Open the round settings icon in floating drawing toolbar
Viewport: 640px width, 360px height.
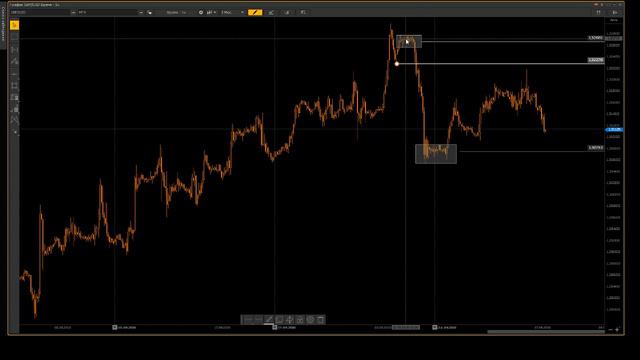(x=310, y=320)
